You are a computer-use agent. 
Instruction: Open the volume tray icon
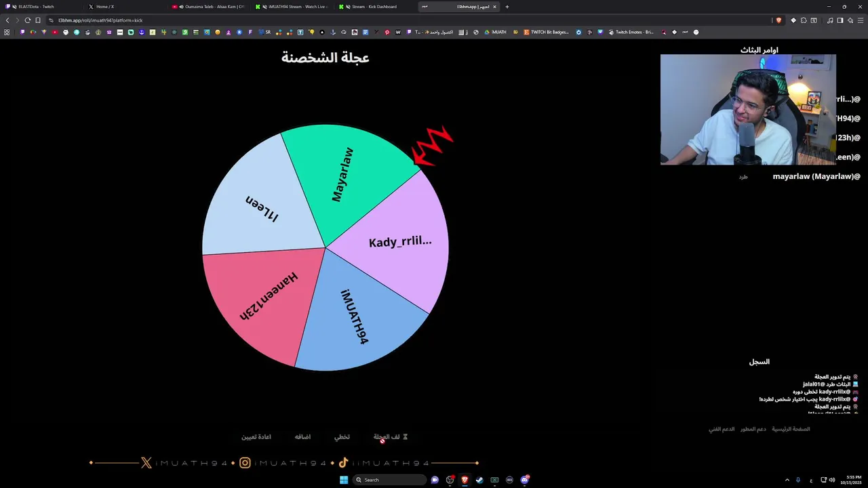(832, 480)
